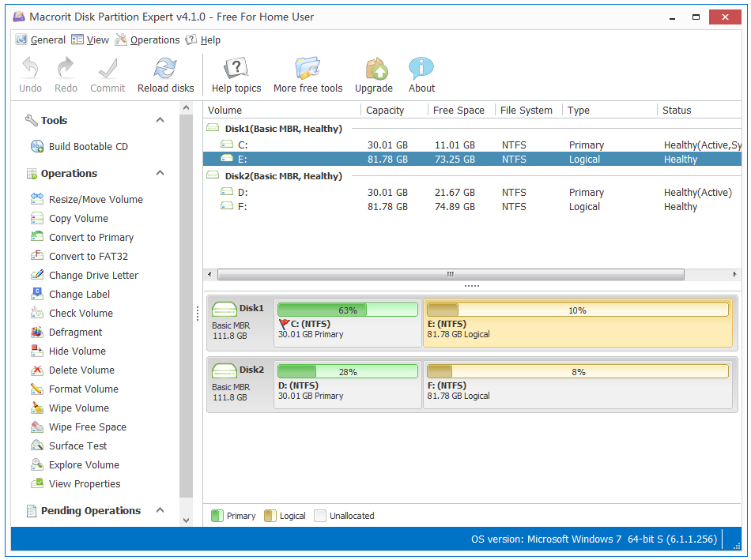The width and height of the screenshot is (751, 560).
Task: Click Wipe Free Space operation
Action: point(87,427)
